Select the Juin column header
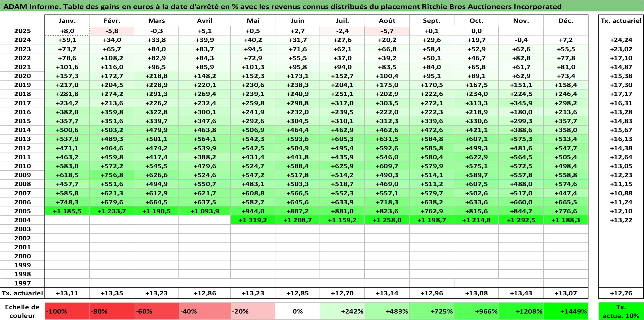 298,21
